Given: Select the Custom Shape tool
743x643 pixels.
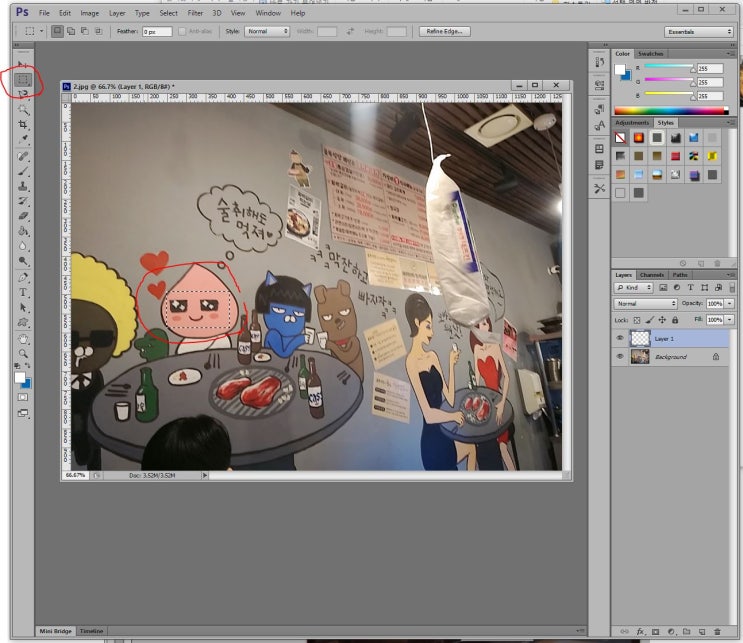Looking at the screenshot, I should point(23,323).
